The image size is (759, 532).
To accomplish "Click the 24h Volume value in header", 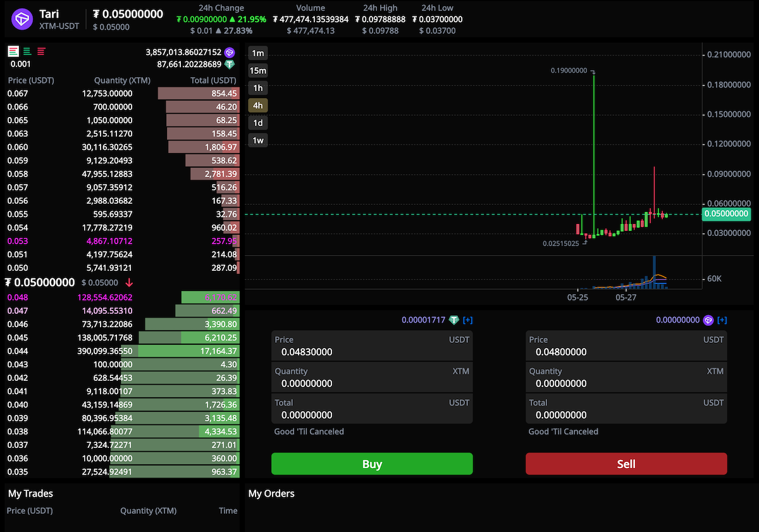I will point(311,19).
